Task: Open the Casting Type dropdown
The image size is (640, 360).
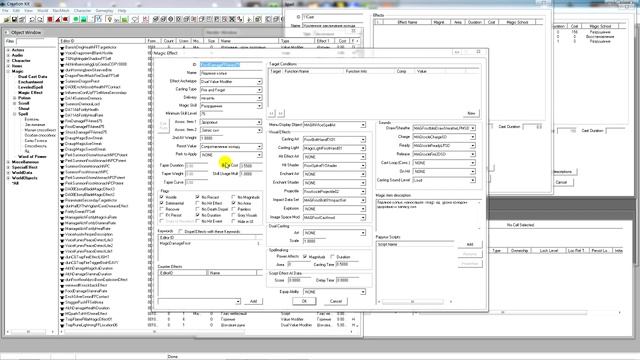Action: [259, 90]
